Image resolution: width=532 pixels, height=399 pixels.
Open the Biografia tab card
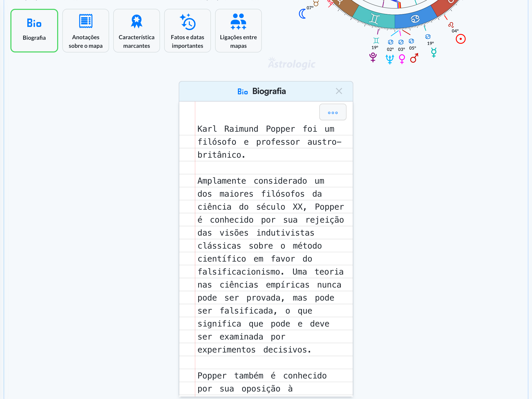pos(34,31)
